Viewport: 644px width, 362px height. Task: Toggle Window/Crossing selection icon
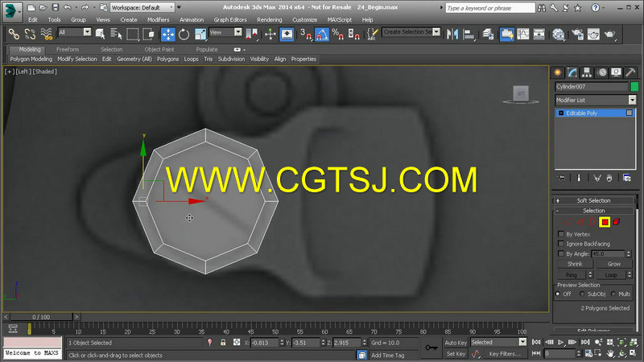[148, 34]
